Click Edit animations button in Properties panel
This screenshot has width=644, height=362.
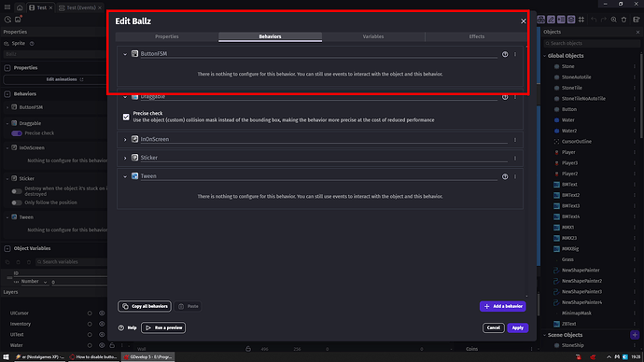[55, 79]
